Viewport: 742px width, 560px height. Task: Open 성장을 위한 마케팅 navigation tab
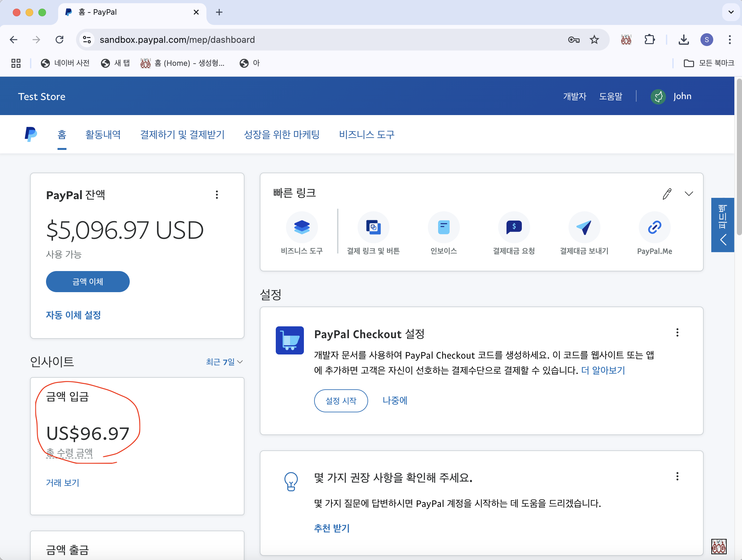(282, 135)
